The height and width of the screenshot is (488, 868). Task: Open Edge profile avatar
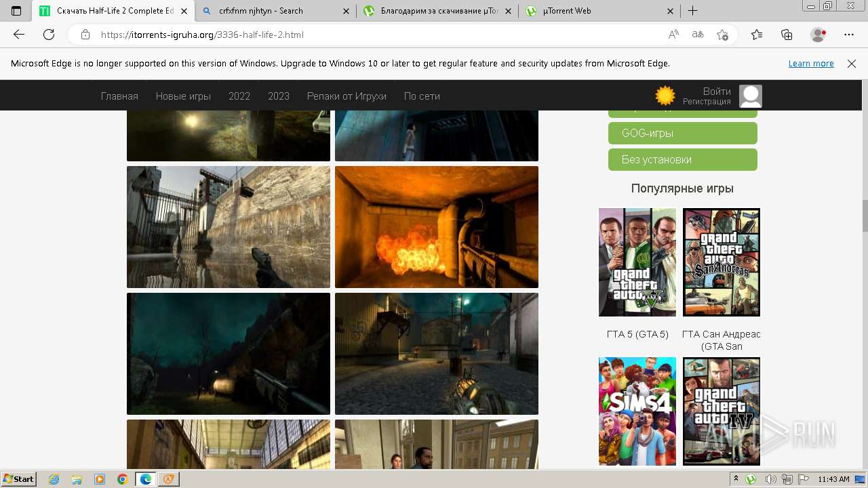point(818,35)
